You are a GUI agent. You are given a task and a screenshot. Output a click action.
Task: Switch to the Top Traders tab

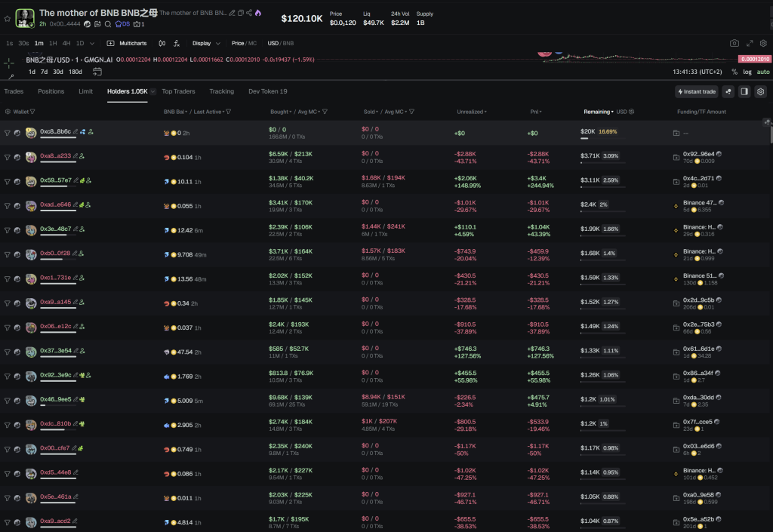point(178,91)
